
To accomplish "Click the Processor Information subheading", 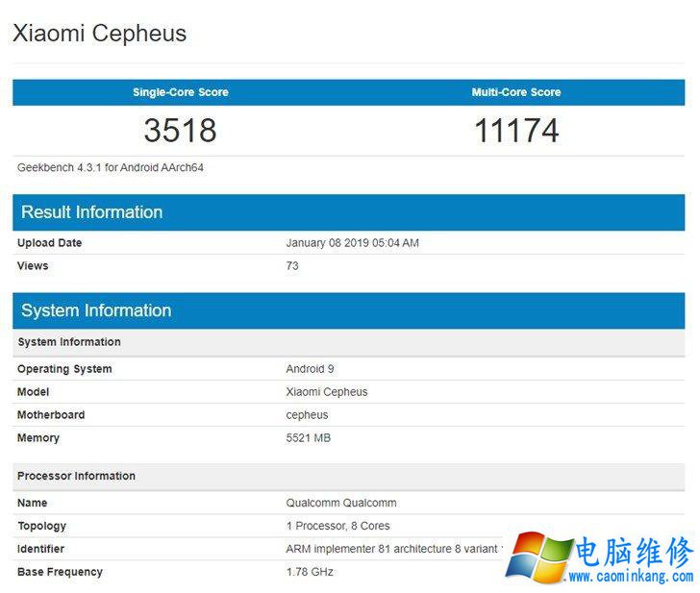I will tap(349, 476).
